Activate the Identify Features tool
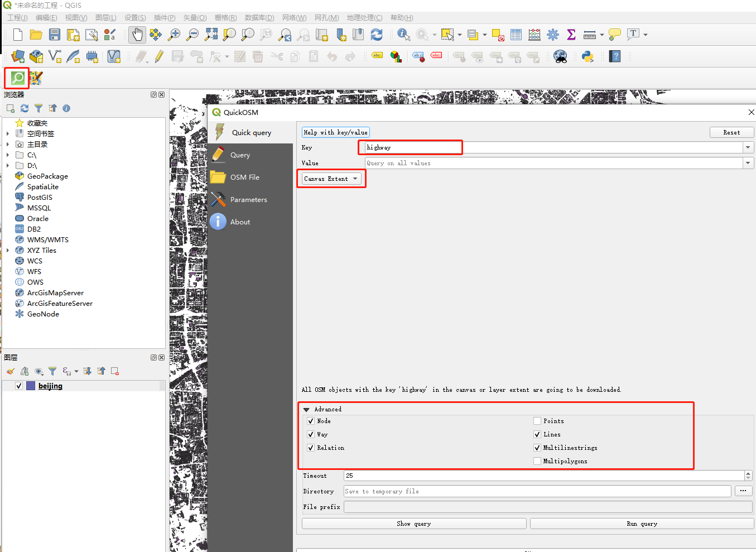 (403, 35)
